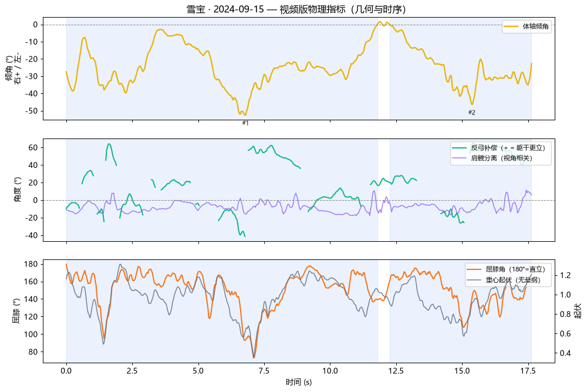Screen dimensions: 587x392
Task: Click the 12.5 tick on the time axis
Action: pyautogui.click(x=396, y=371)
